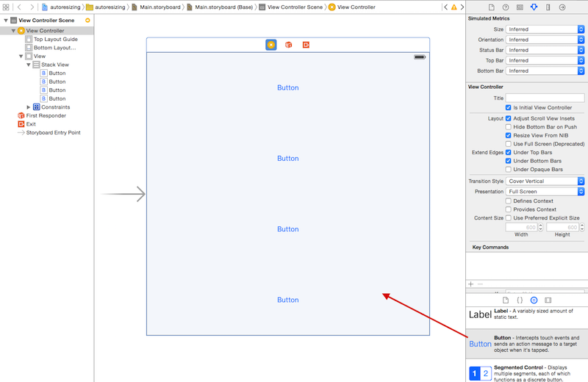Click the content size Height stepper
The height and width of the screenshot is (382, 588).
582,227
